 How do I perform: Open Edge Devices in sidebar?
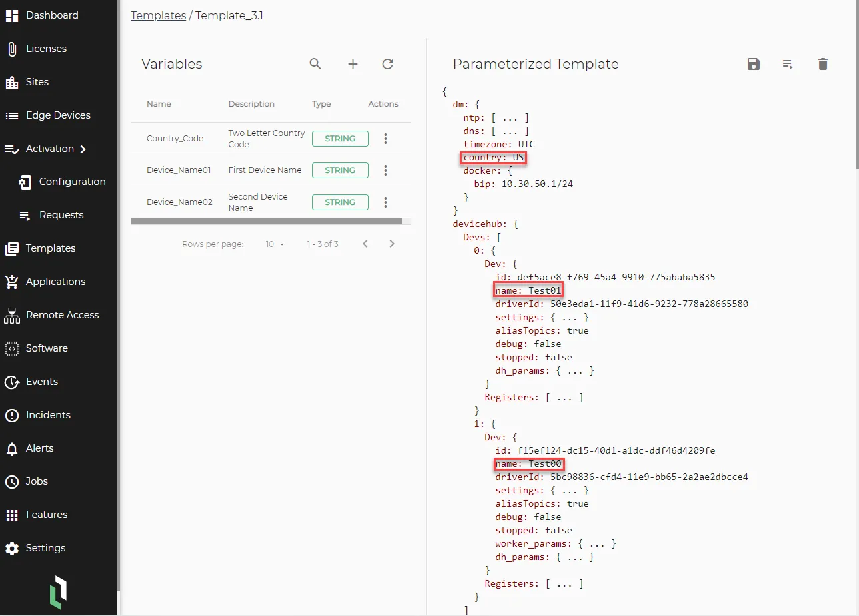[x=58, y=115]
